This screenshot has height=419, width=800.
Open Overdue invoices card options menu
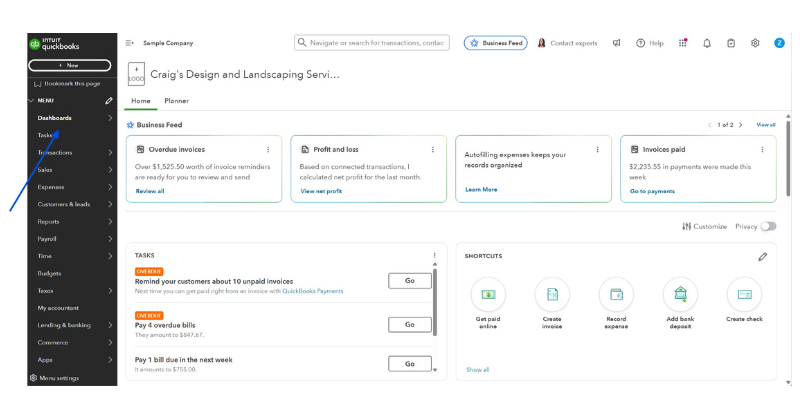coord(267,149)
